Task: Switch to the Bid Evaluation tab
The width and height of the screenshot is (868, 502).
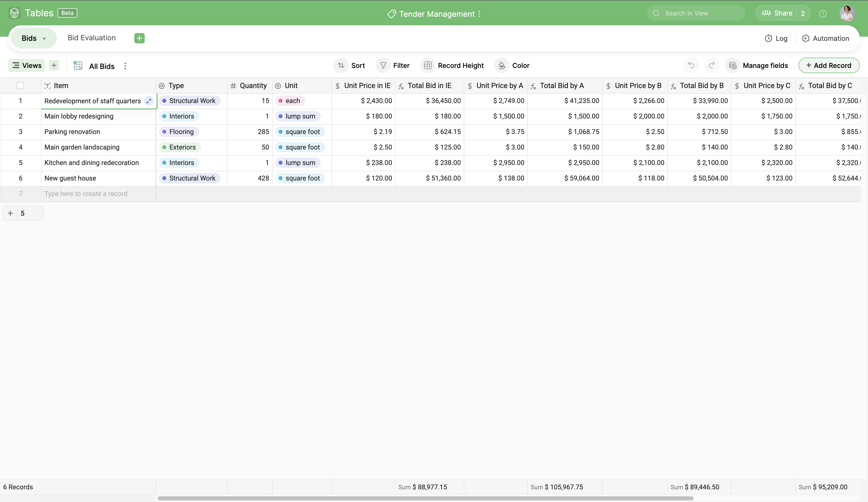Action: click(92, 38)
